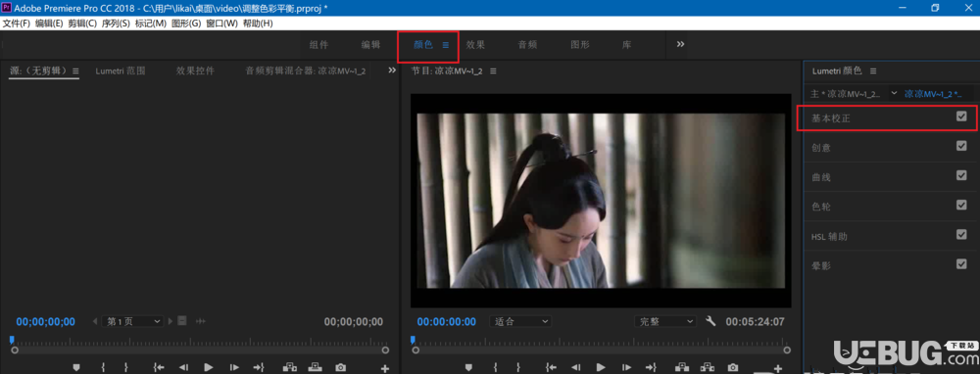Show hidden Source panel tabs arrow
Image resolution: width=980 pixels, height=374 pixels.
[x=392, y=70]
